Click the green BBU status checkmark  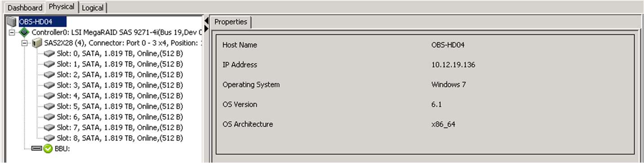48,149
